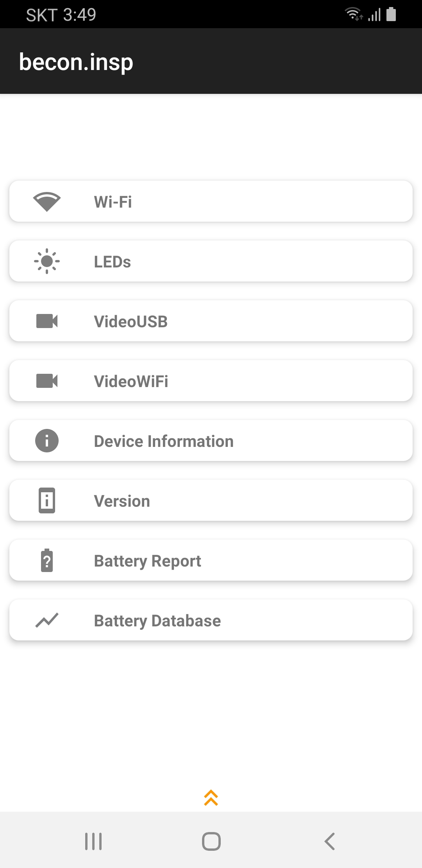Open Device Information card
The width and height of the screenshot is (422, 868).
[x=211, y=441]
